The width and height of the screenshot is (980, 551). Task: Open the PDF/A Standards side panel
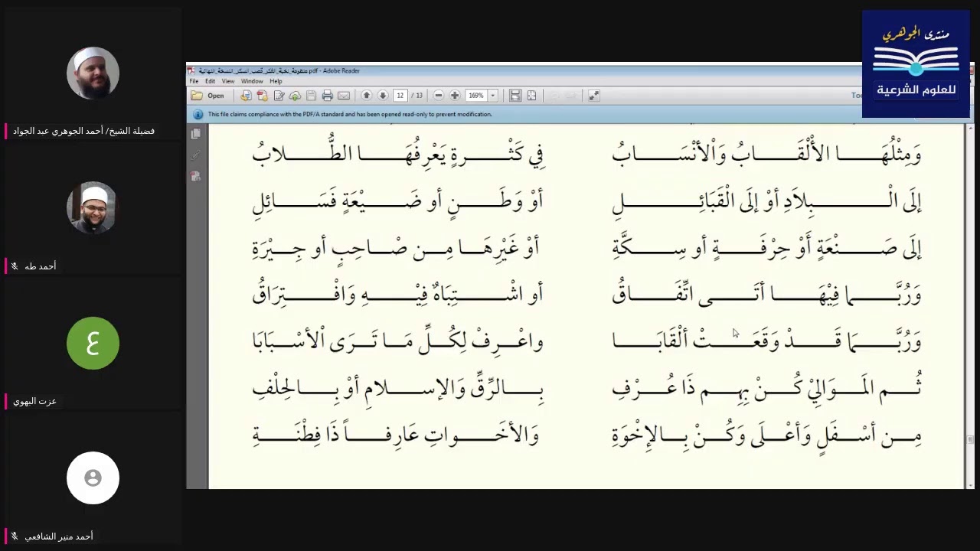pyautogui.click(x=196, y=176)
